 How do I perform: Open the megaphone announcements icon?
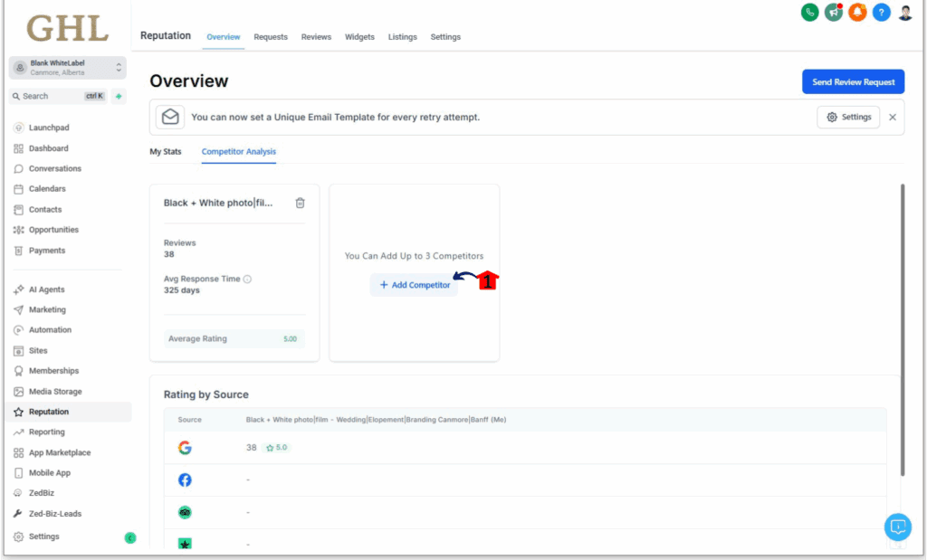[x=834, y=12]
